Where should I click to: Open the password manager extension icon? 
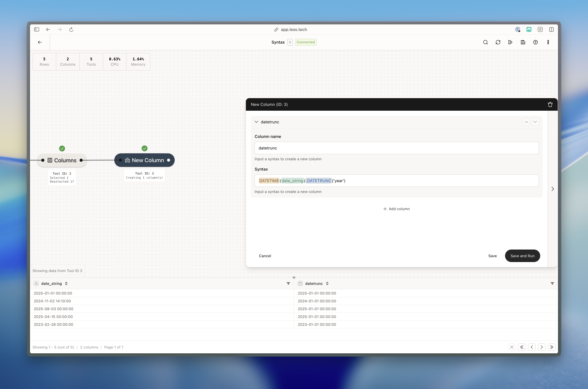[518, 29]
